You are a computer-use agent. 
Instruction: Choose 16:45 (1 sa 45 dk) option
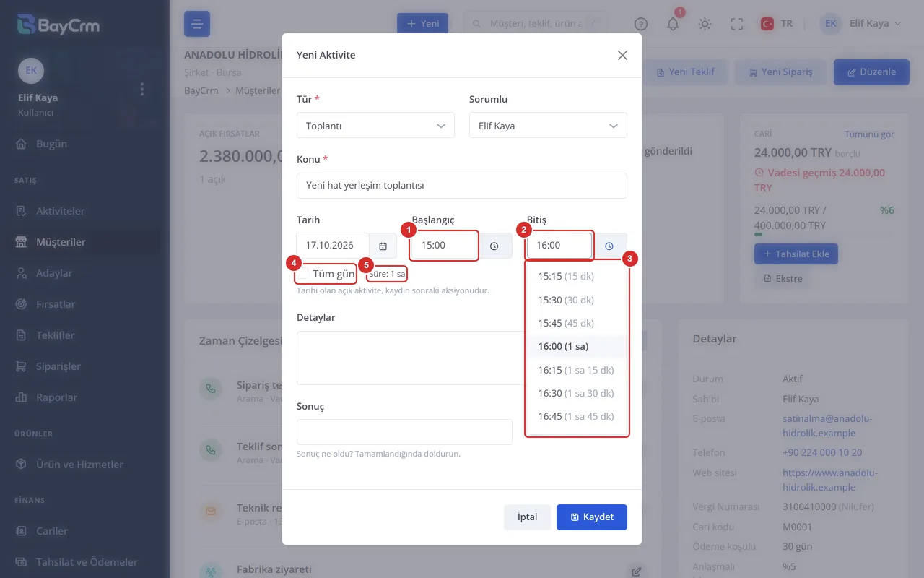click(576, 416)
